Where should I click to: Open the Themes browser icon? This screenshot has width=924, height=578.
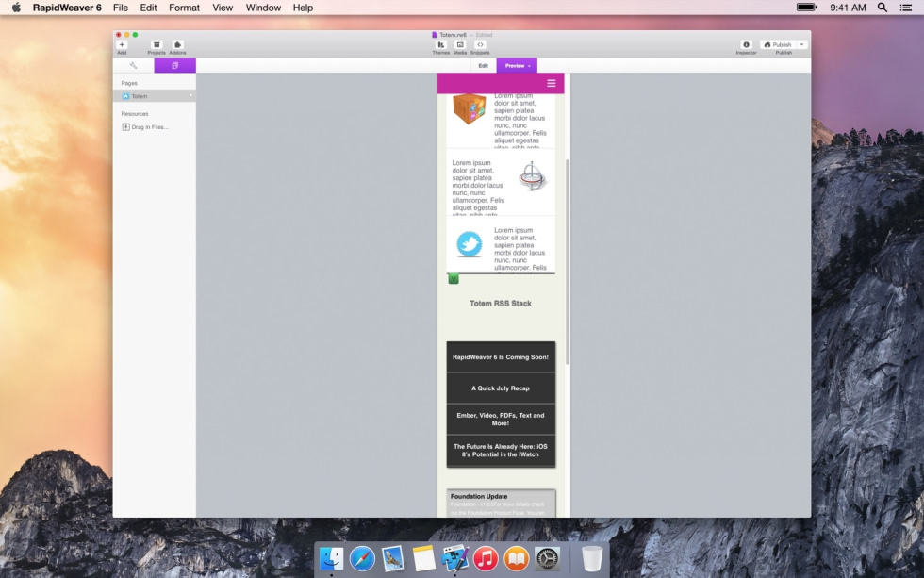click(x=441, y=44)
